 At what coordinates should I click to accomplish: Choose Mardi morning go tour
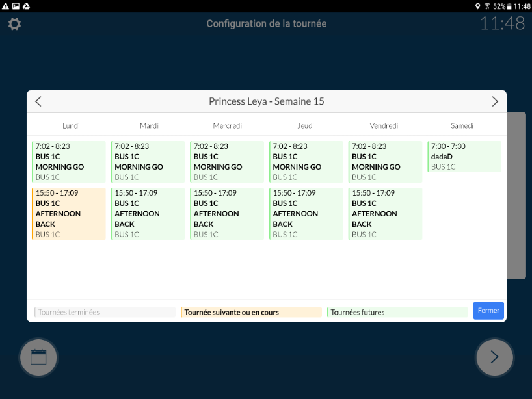pos(148,162)
